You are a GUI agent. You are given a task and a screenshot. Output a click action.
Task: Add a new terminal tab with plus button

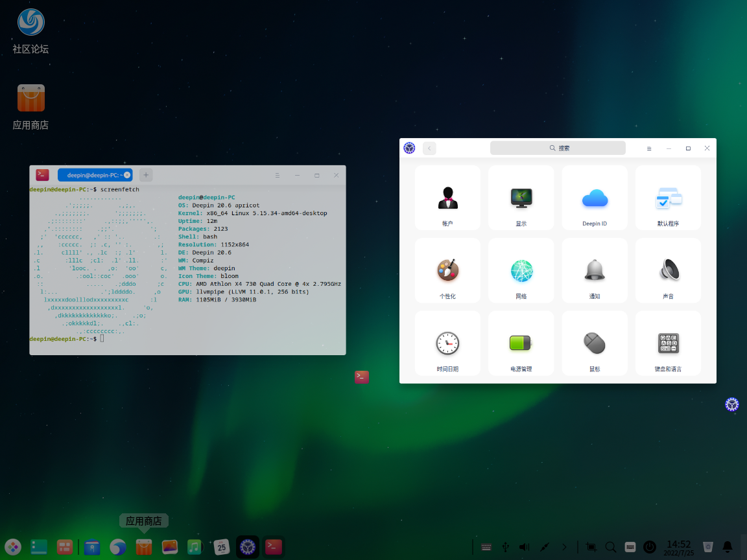[x=146, y=175]
